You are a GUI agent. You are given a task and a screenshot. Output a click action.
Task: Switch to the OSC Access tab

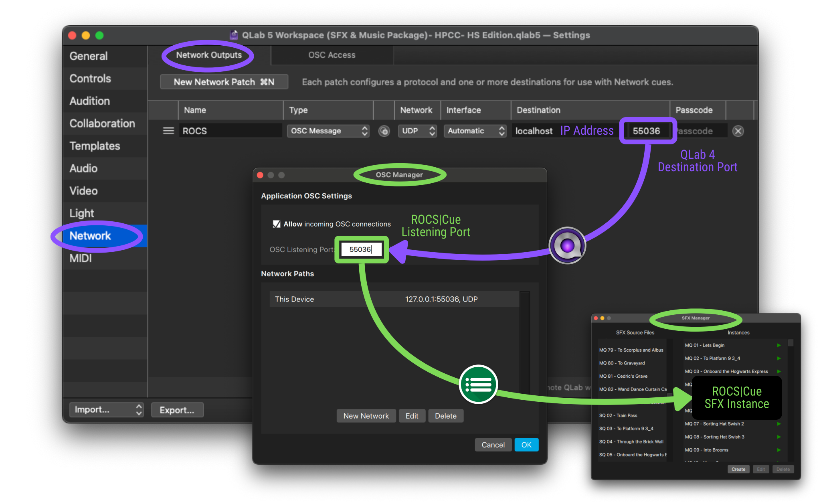(x=332, y=55)
